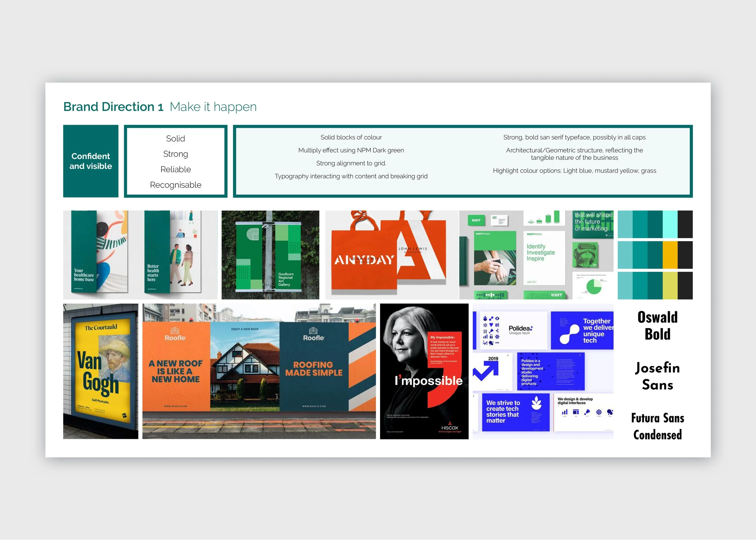
Task: Click the Make it happen subtitle
Action: [213, 107]
